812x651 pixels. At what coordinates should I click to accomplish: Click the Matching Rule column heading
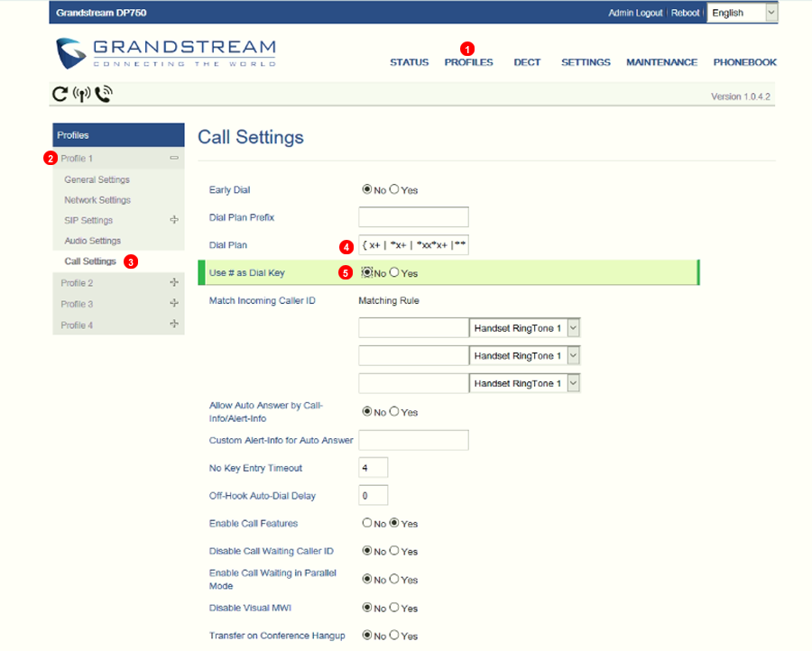point(389,300)
